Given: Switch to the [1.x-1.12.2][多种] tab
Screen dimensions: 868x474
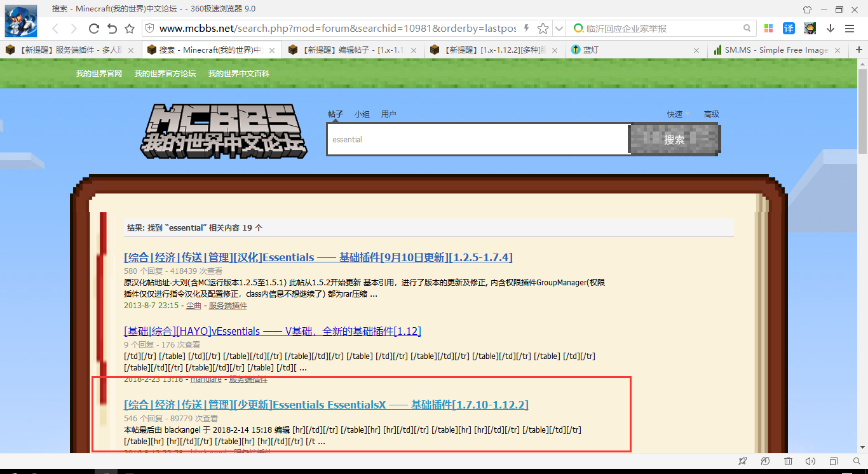Looking at the screenshot, I should point(496,50).
